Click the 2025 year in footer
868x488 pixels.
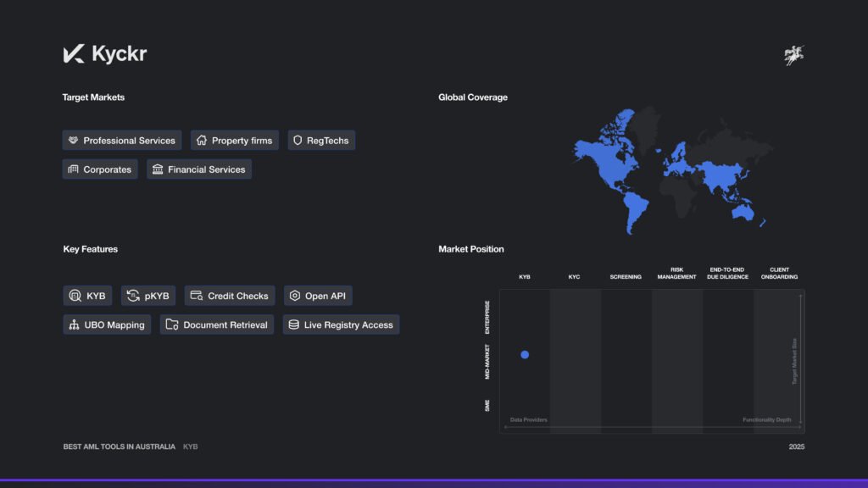coord(797,446)
